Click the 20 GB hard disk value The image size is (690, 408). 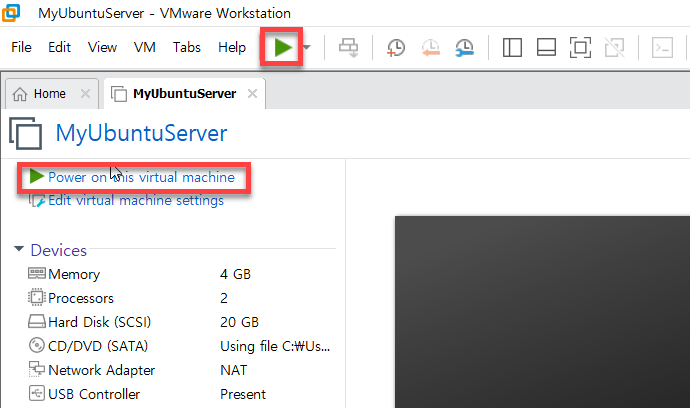click(239, 322)
